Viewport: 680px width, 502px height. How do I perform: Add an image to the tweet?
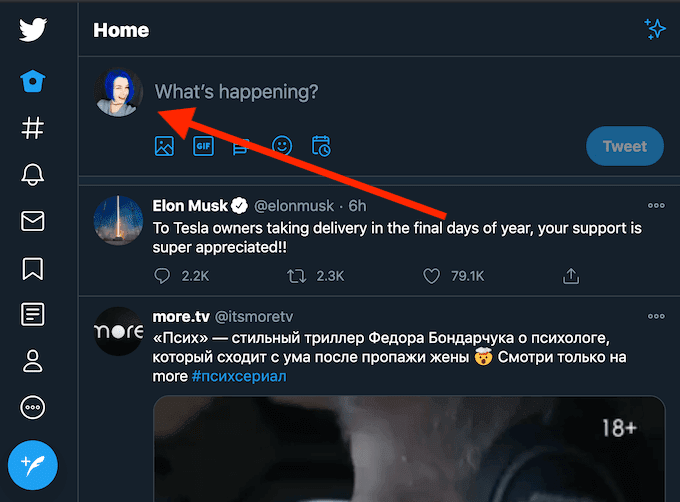point(165,146)
